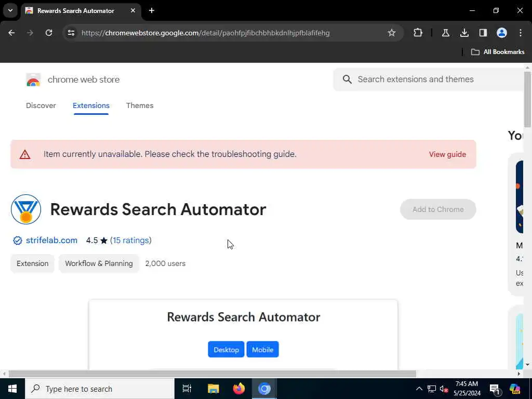Show hidden system tray icons chevron

click(419, 389)
